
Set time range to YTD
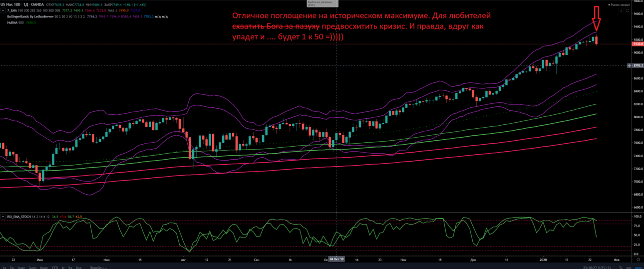tap(55, 267)
